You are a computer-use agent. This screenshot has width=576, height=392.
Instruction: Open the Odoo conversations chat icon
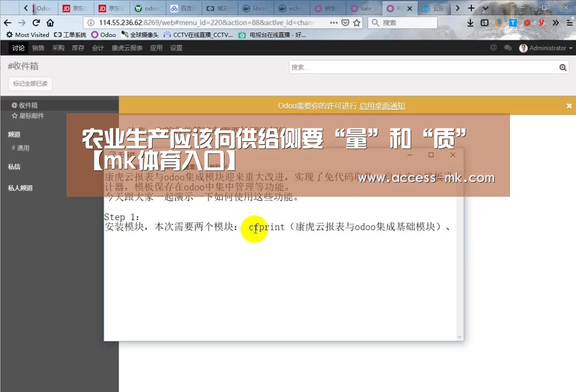tap(508, 48)
